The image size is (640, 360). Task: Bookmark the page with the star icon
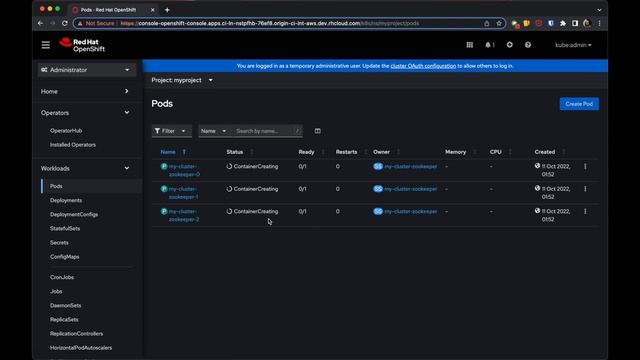pyautogui.click(x=499, y=23)
